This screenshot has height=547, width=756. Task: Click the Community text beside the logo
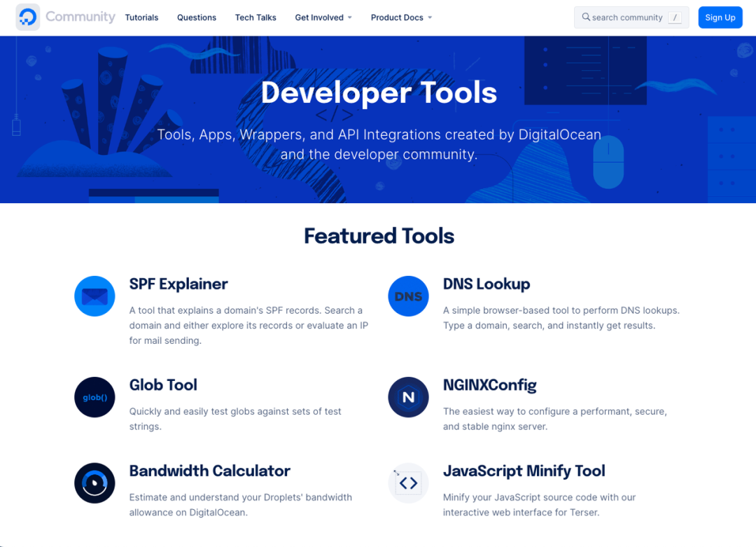80,17
